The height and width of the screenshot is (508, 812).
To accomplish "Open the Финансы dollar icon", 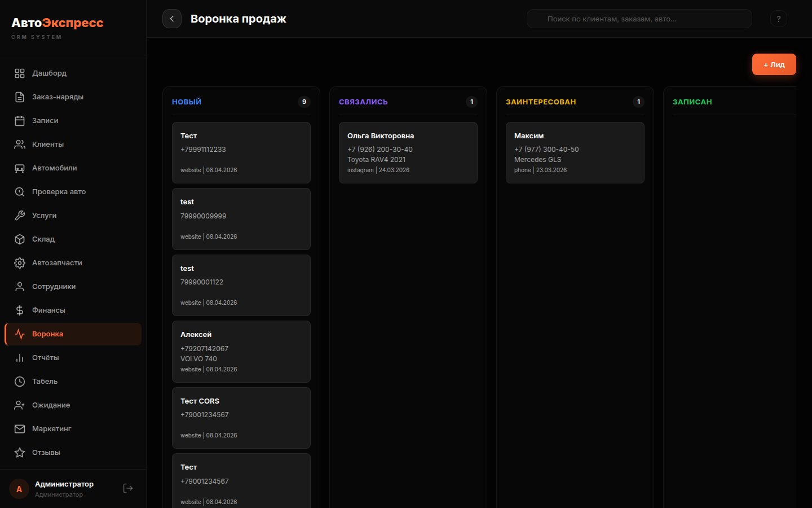I will pos(20,310).
